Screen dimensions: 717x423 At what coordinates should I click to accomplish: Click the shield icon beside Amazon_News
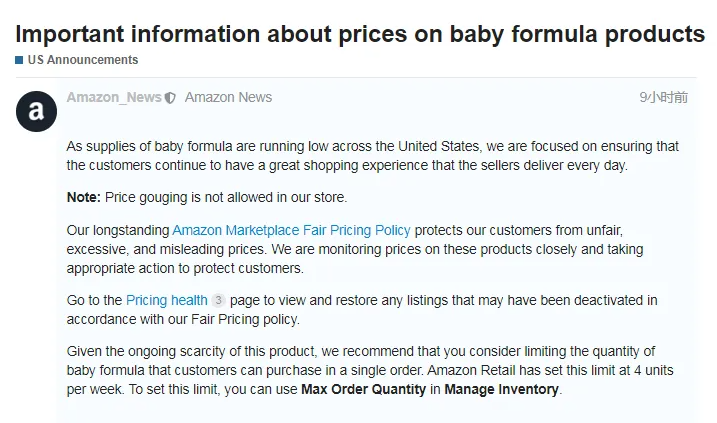170,98
